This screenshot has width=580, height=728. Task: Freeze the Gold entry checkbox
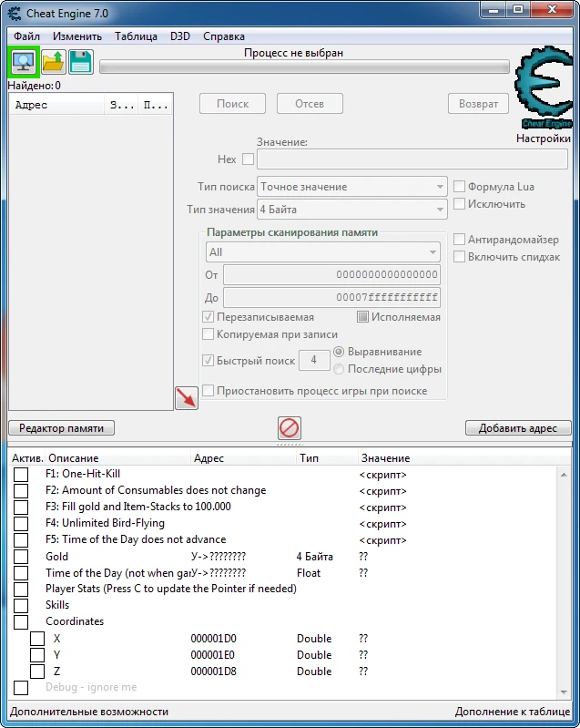(21, 556)
